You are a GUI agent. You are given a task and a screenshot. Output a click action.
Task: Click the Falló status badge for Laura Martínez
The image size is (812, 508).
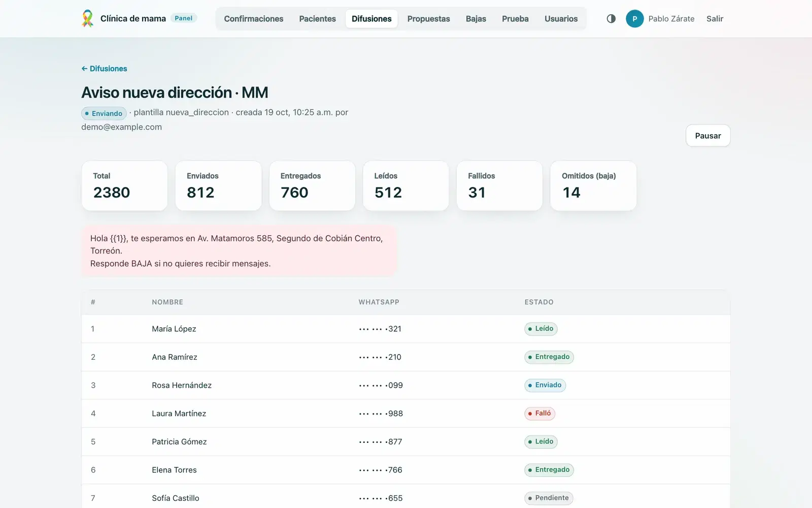click(539, 414)
